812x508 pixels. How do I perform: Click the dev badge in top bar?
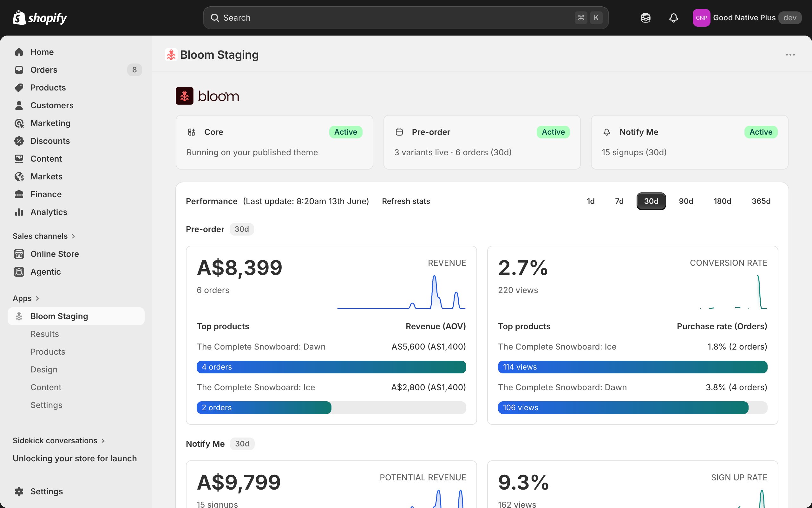(790, 18)
